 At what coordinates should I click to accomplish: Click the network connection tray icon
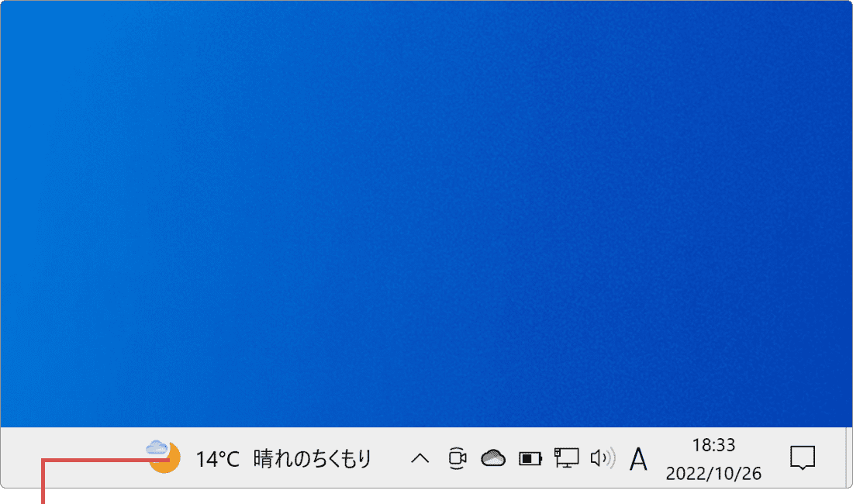click(565, 458)
